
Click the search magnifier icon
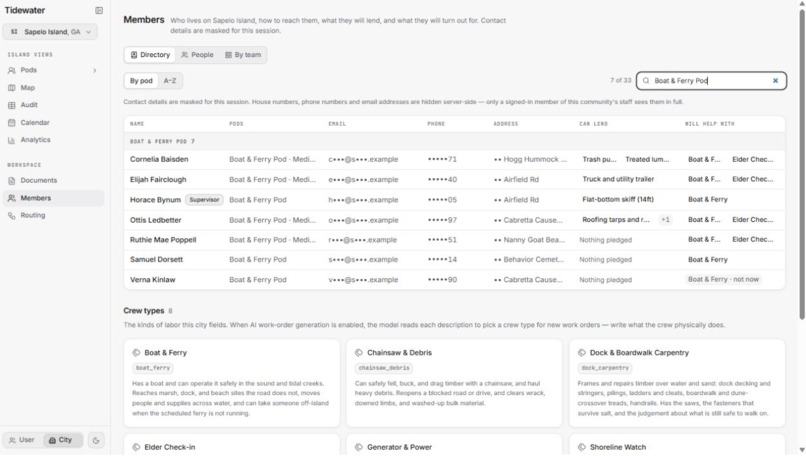tap(646, 81)
